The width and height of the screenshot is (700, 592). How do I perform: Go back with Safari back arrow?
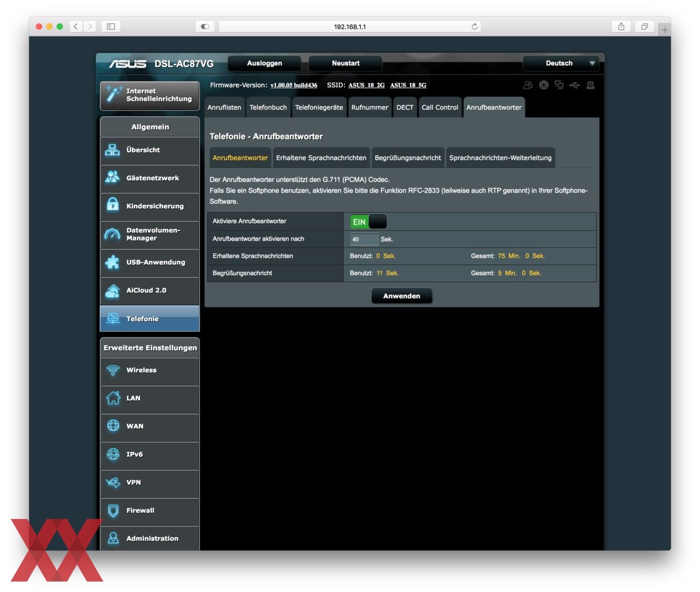(76, 26)
